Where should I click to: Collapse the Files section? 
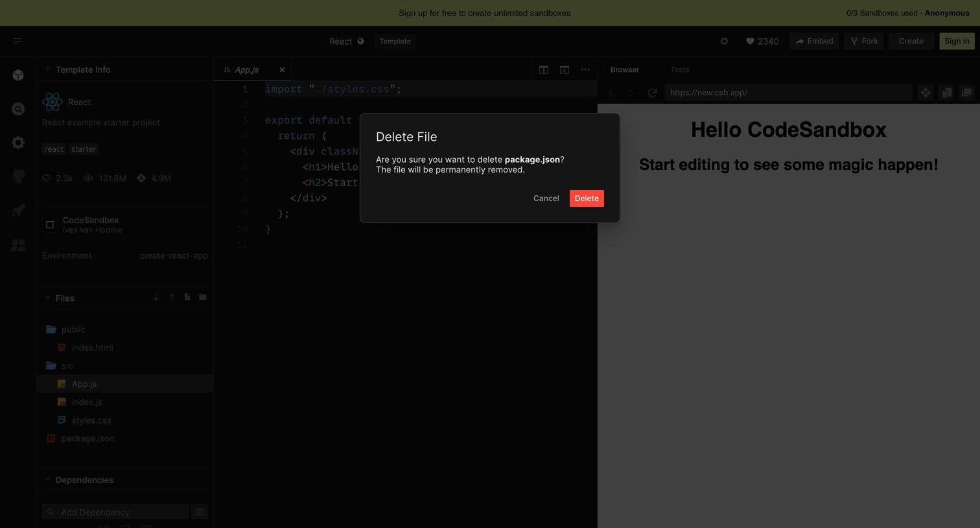click(48, 298)
